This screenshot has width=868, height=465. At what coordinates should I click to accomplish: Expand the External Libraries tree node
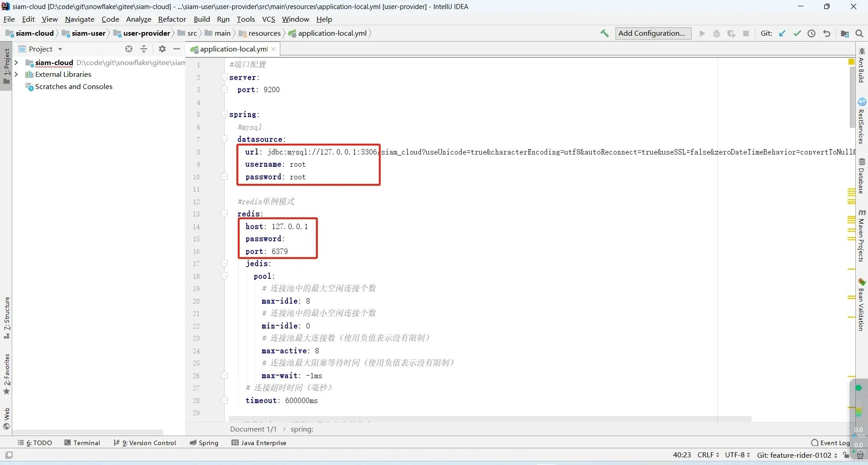(x=16, y=75)
